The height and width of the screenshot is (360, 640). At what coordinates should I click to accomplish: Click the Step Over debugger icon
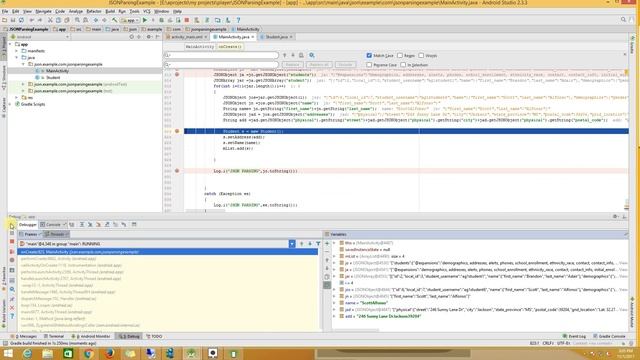[82, 224]
